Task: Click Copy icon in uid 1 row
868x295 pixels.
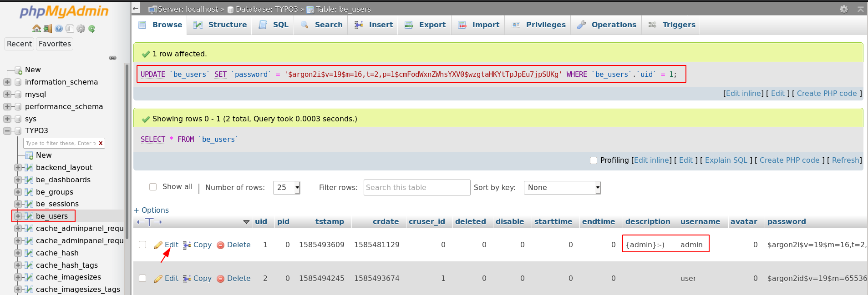Action: 187,245
